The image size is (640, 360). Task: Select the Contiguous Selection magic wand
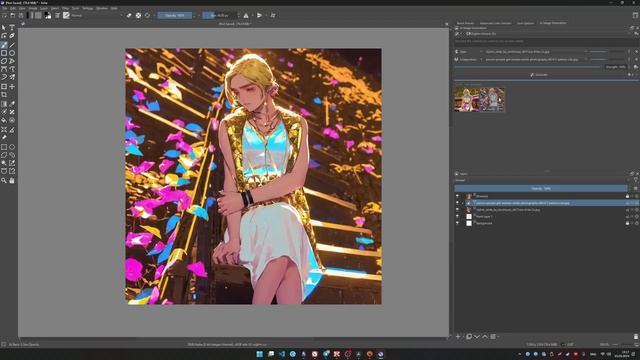[x=4, y=163]
